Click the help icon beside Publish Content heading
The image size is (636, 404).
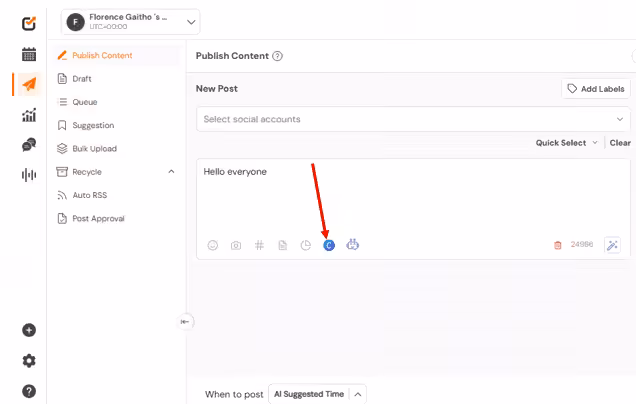click(x=277, y=56)
